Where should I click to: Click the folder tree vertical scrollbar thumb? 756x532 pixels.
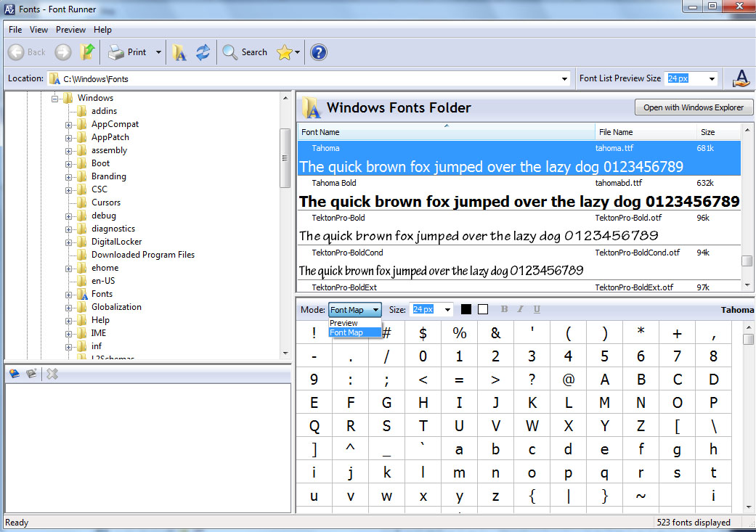285,158
